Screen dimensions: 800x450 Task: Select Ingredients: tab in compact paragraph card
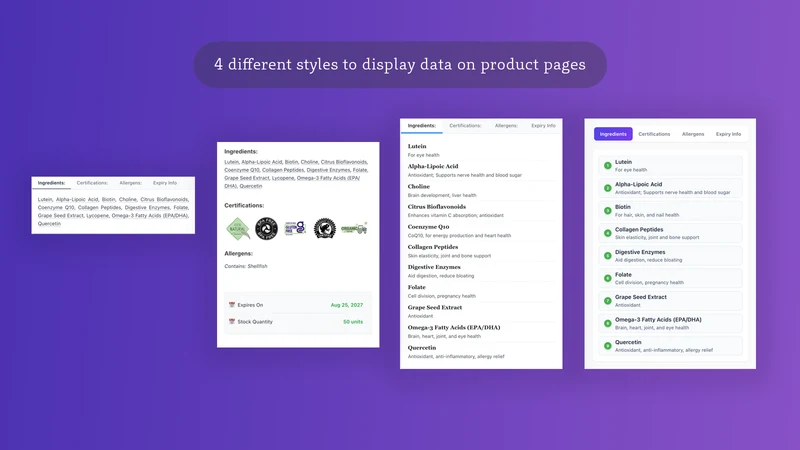(51, 183)
